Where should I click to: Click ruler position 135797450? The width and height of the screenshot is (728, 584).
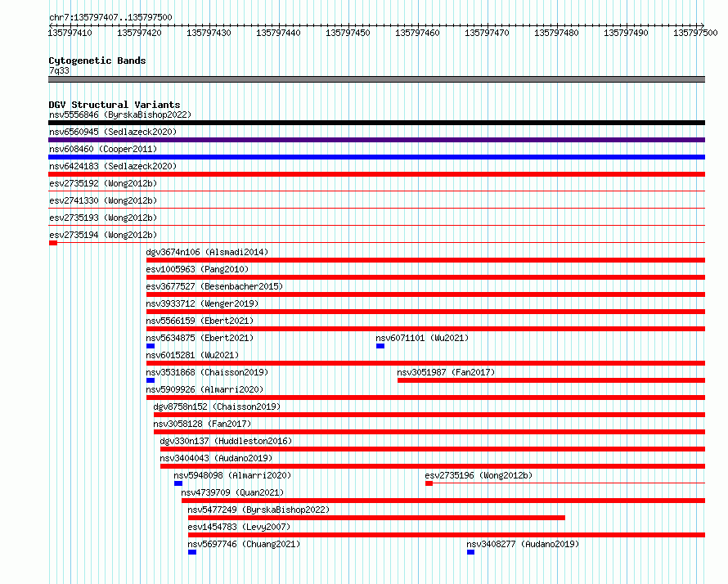tap(348, 33)
